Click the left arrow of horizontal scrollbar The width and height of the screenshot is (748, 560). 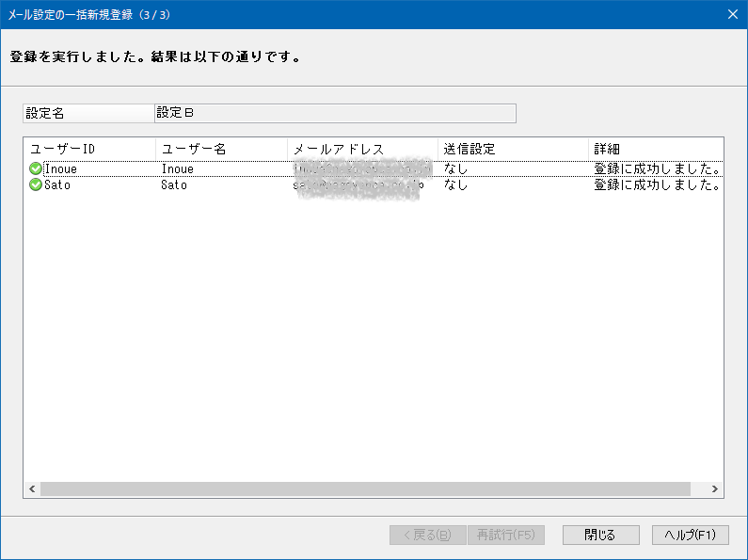[32, 488]
